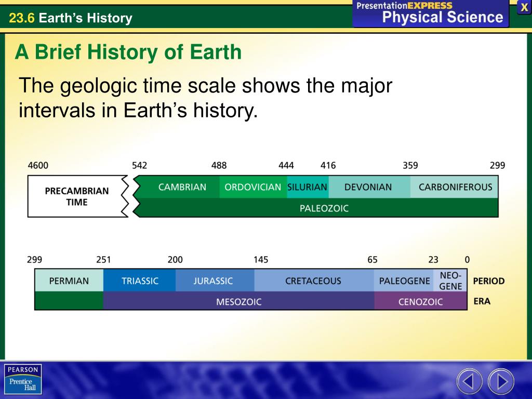Select the Devonian period segment
Viewport: 532px width, 399px height.
click(x=369, y=187)
